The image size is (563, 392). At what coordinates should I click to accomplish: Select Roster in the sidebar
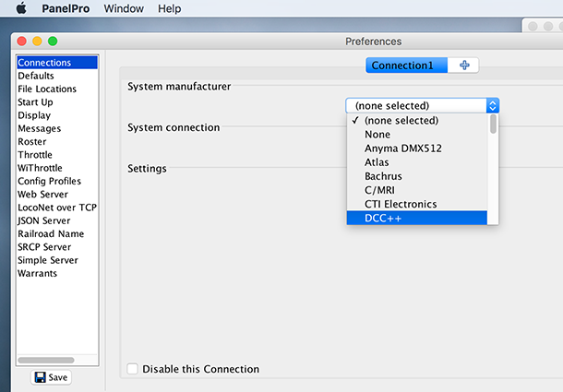[57, 141]
